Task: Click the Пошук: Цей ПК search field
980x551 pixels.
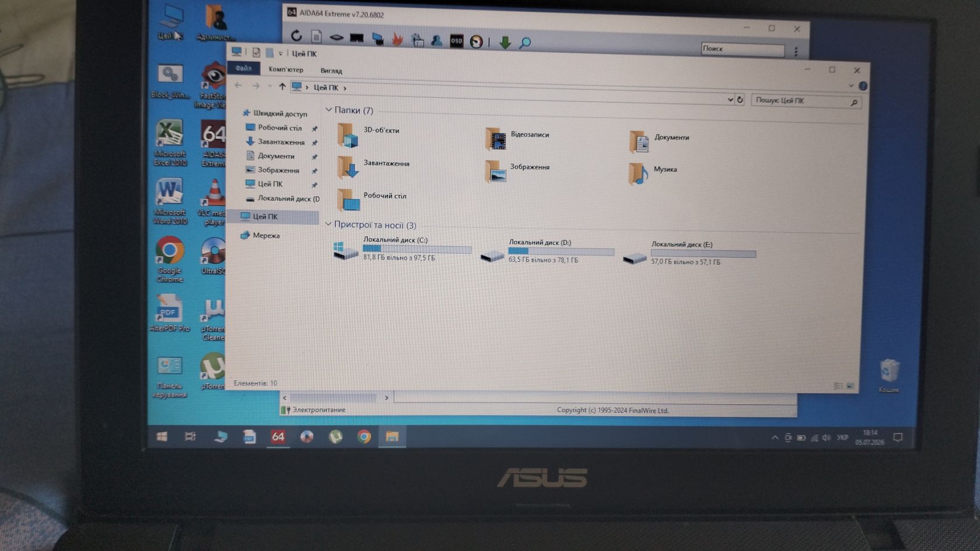Action: pyautogui.click(x=806, y=101)
